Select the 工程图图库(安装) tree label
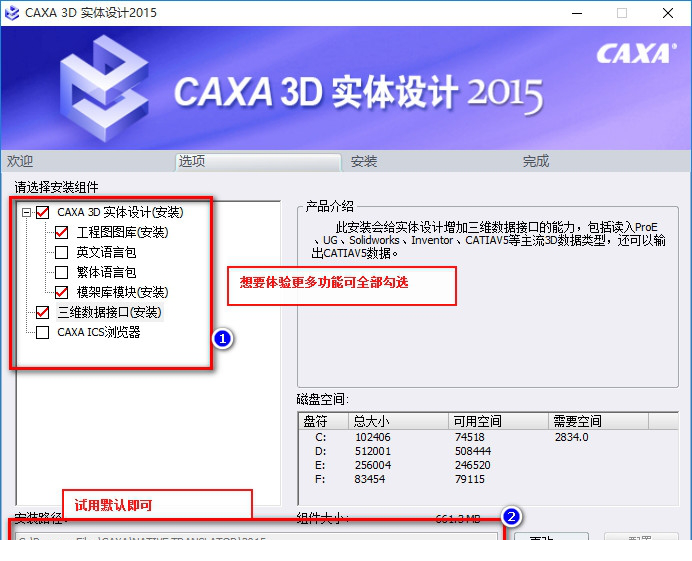Image resolution: width=692 pixels, height=561 pixels. coord(122,232)
